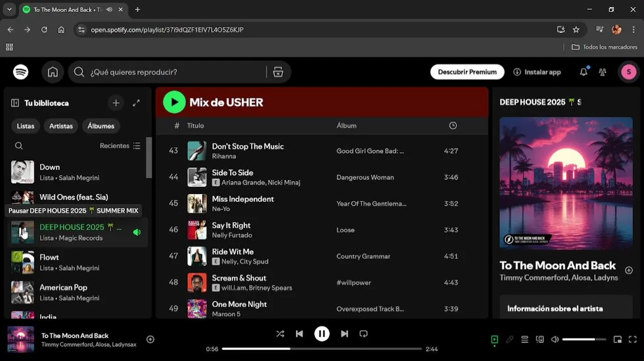644x361 pixels.
Task: Open album Country Grammar link
Action: (363, 256)
